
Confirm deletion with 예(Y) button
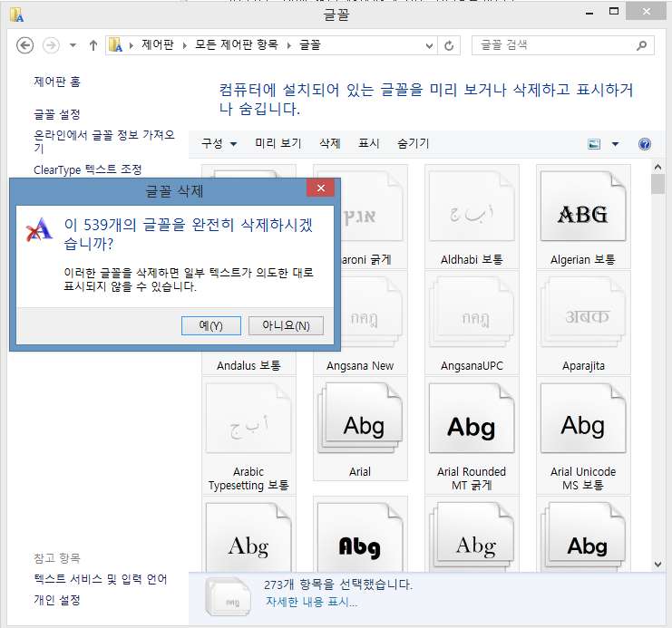211,325
